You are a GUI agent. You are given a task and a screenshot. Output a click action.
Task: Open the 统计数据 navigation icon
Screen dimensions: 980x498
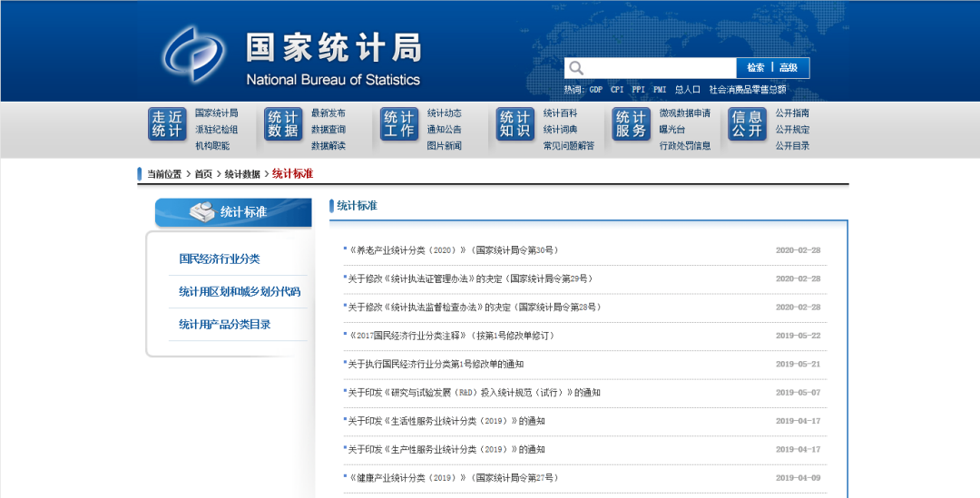(x=283, y=124)
